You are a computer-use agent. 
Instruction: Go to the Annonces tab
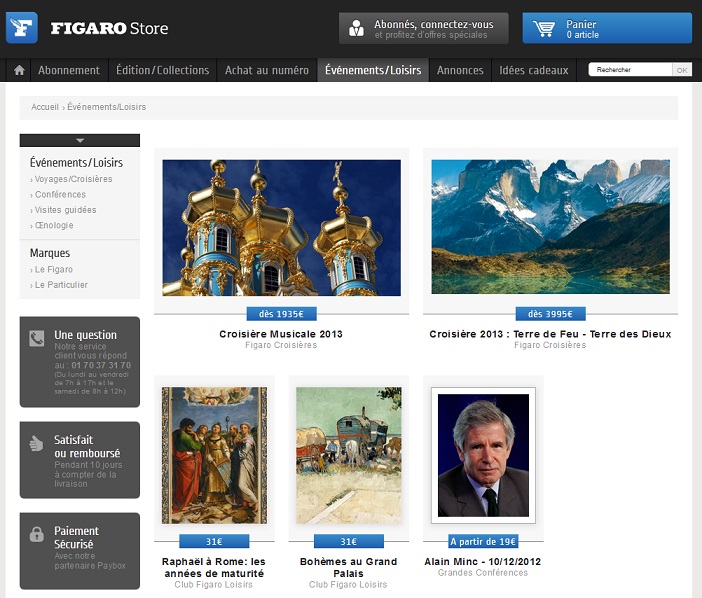point(460,70)
